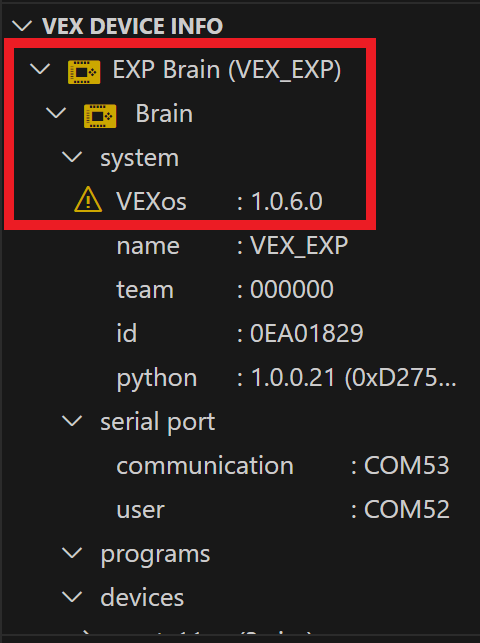Image resolution: width=480 pixels, height=643 pixels.
Task: Click the EXP Brain device icon
Action: 84,72
